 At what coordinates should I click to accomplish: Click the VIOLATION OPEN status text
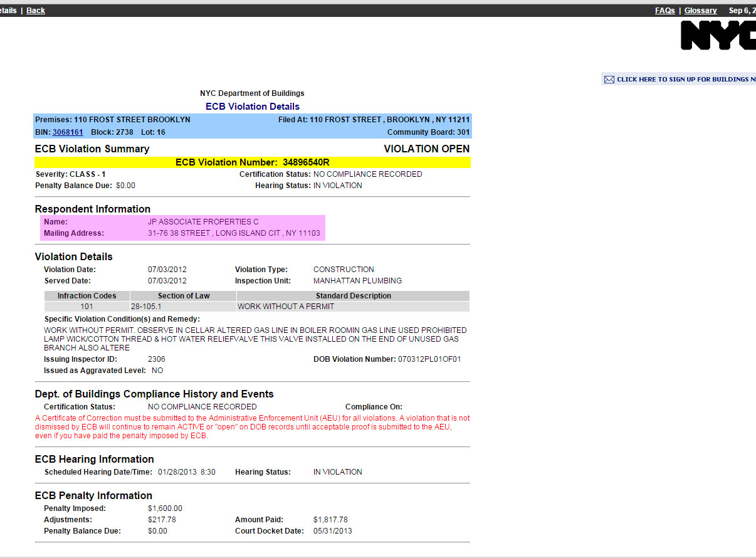(426, 149)
